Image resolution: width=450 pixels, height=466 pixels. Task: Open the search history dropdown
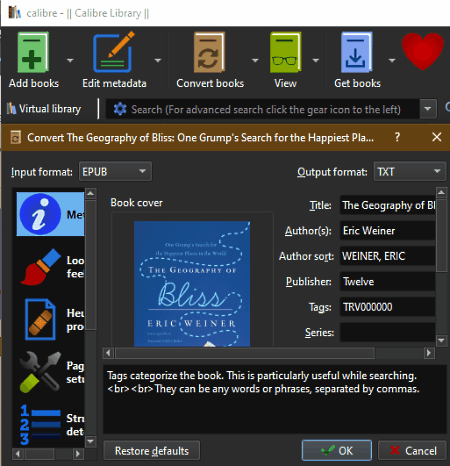click(428, 109)
